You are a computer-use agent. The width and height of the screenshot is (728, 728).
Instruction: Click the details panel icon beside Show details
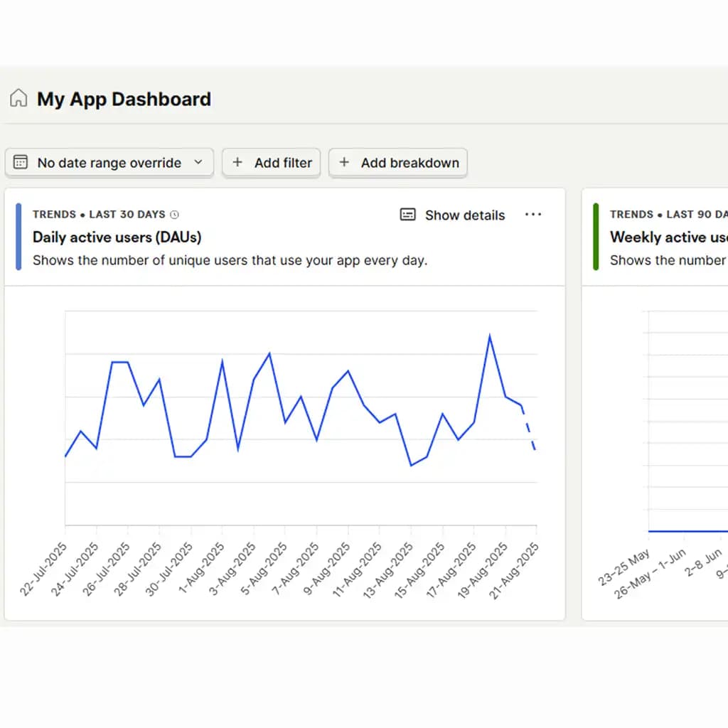point(407,215)
